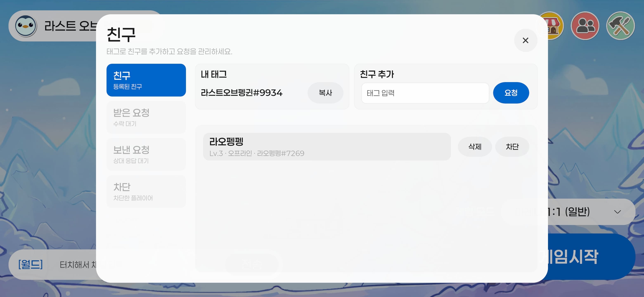Click the 태그 입력 input field
The width and height of the screenshot is (644, 297).
pos(425,93)
